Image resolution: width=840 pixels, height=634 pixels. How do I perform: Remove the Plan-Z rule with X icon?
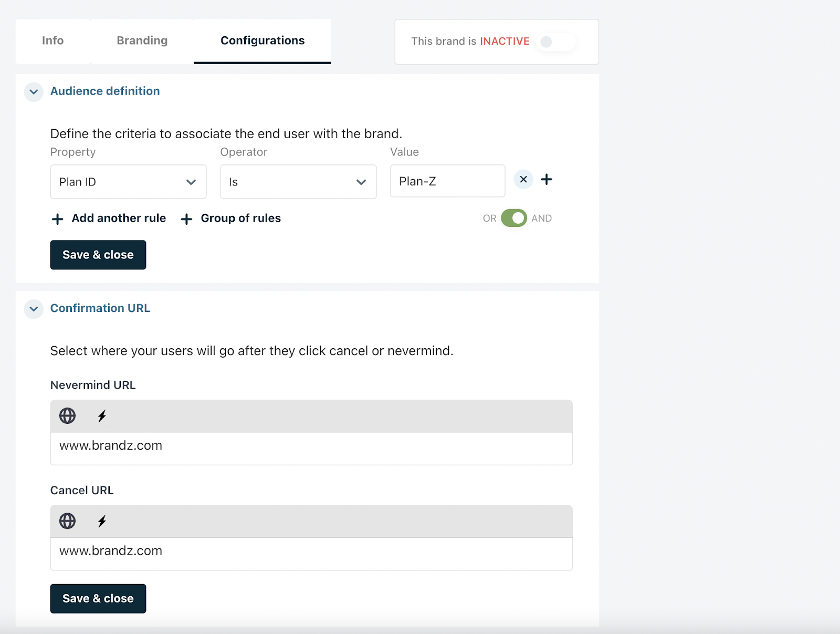pyautogui.click(x=523, y=180)
